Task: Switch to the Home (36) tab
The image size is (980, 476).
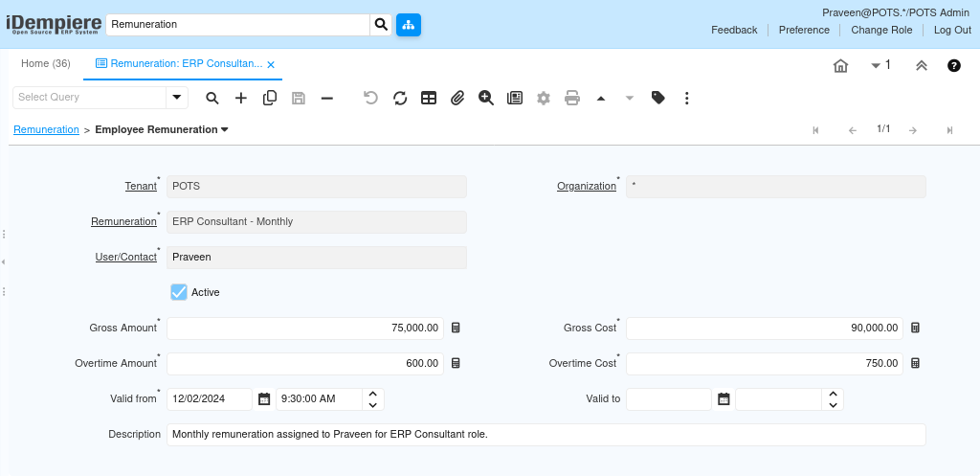Action: pyautogui.click(x=46, y=64)
